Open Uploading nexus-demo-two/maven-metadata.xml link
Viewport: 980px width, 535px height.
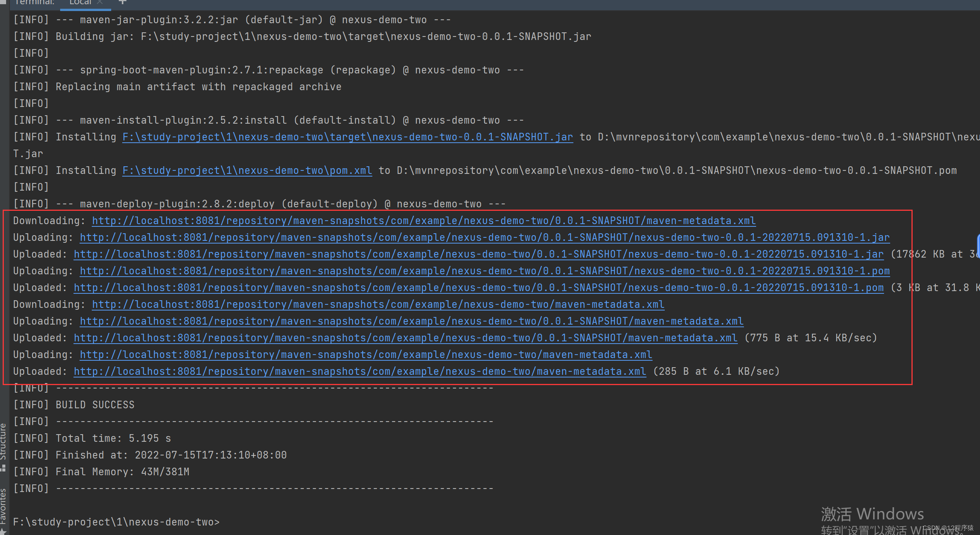[366, 355]
